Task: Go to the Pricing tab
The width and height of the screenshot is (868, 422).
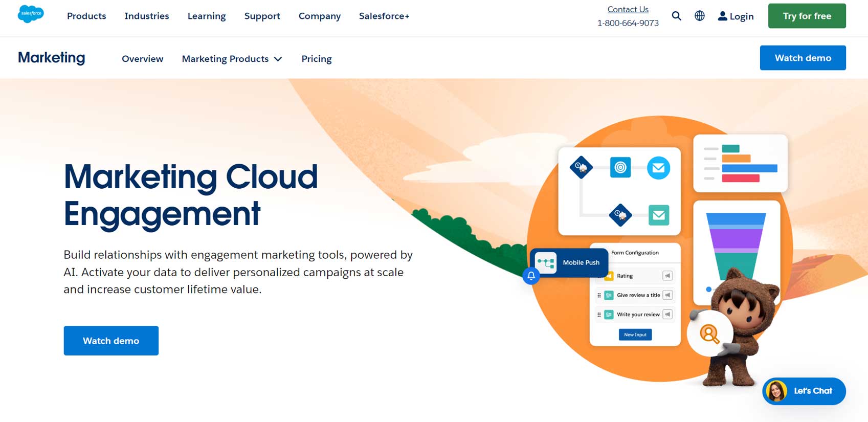Action: (317, 59)
